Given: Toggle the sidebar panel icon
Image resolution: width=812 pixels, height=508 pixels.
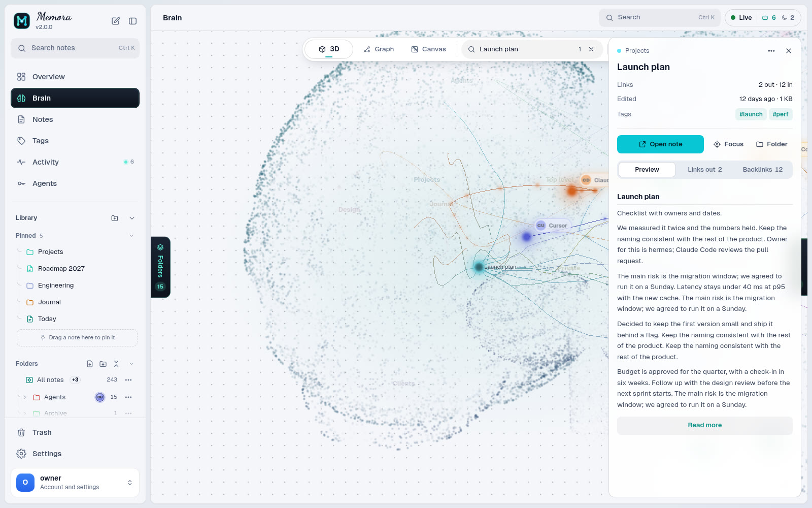Looking at the screenshot, I should [133, 21].
